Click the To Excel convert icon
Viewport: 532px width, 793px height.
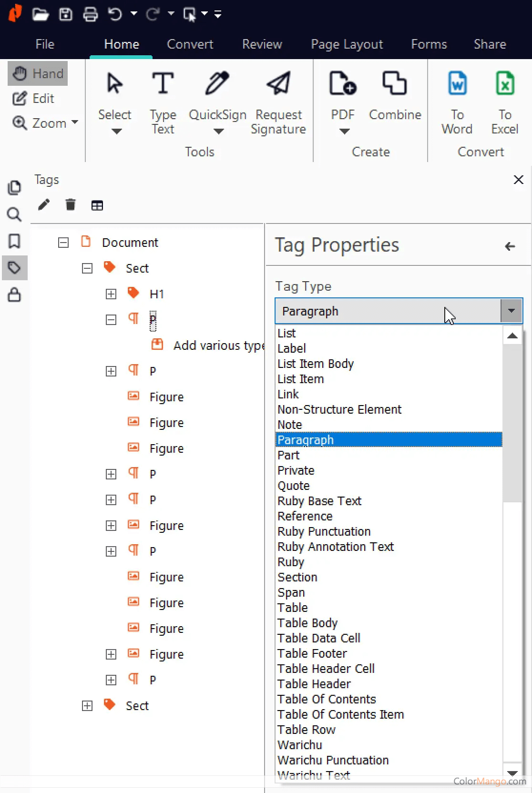coord(505,83)
